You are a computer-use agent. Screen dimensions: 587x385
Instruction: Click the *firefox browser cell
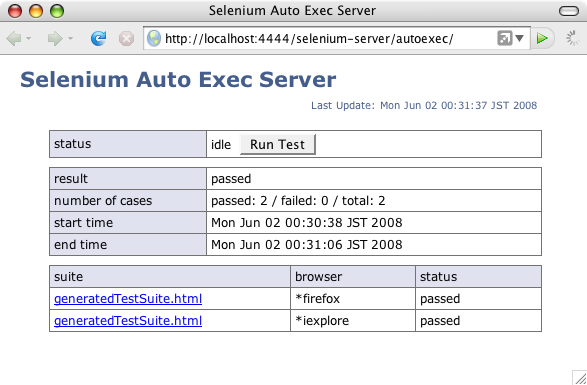(353, 298)
